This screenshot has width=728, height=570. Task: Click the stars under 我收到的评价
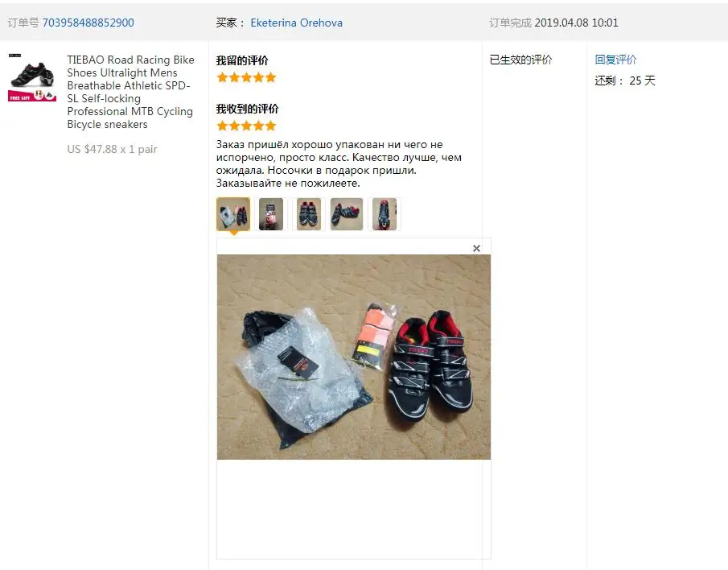tap(246, 126)
